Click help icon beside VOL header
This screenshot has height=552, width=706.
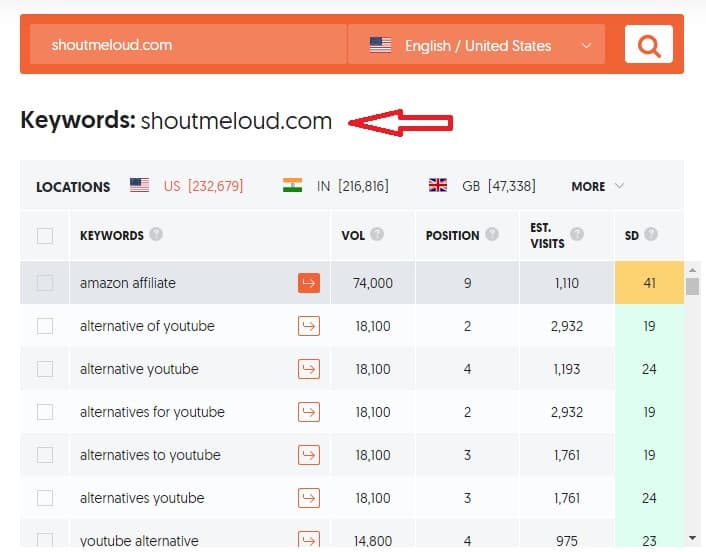377,234
